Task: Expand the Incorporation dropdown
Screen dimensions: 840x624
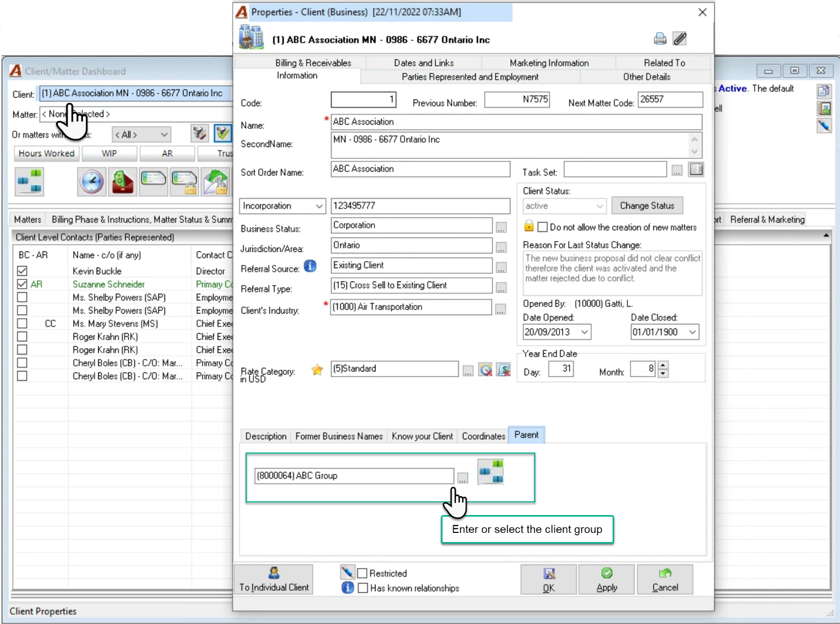Action: 318,206
